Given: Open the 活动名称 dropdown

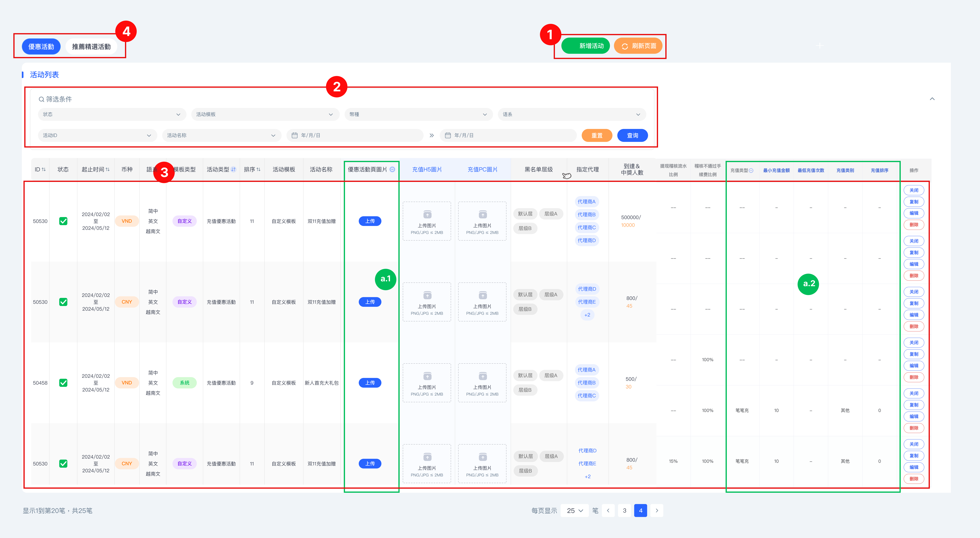Looking at the screenshot, I should tap(222, 135).
